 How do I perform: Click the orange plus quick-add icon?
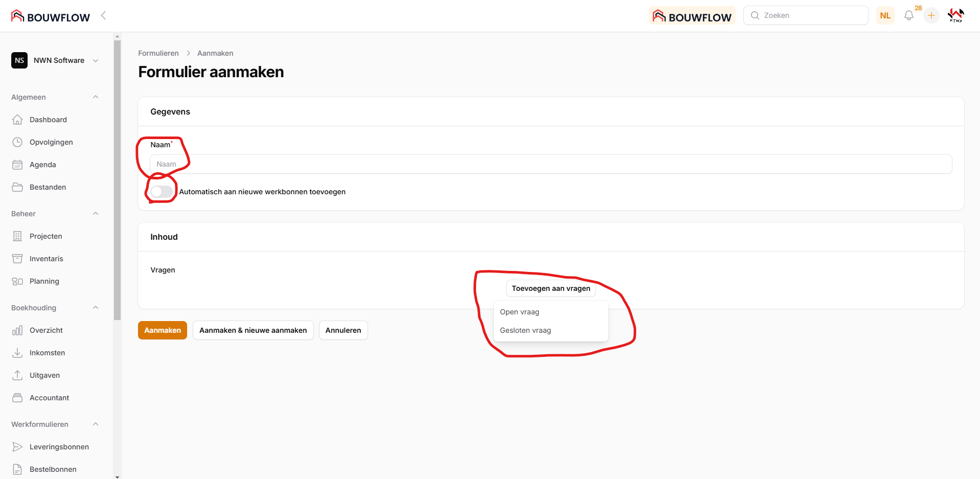[x=931, y=16]
